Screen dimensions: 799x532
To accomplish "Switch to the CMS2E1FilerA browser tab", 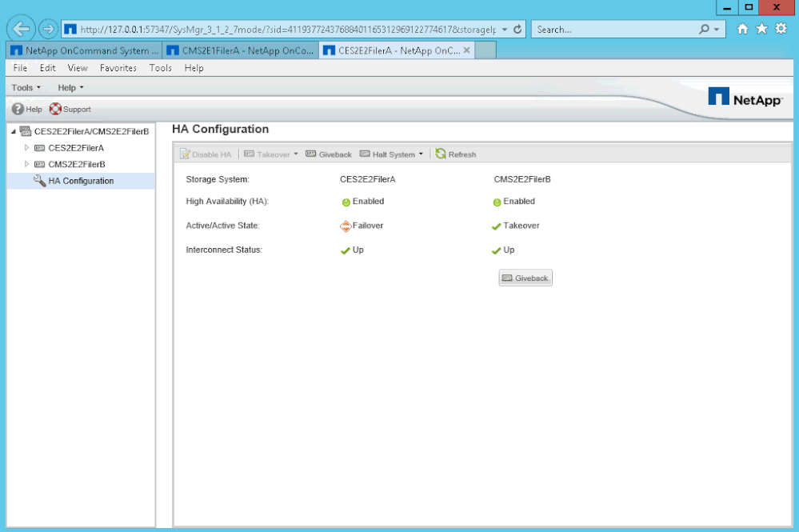I will tap(241, 50).
